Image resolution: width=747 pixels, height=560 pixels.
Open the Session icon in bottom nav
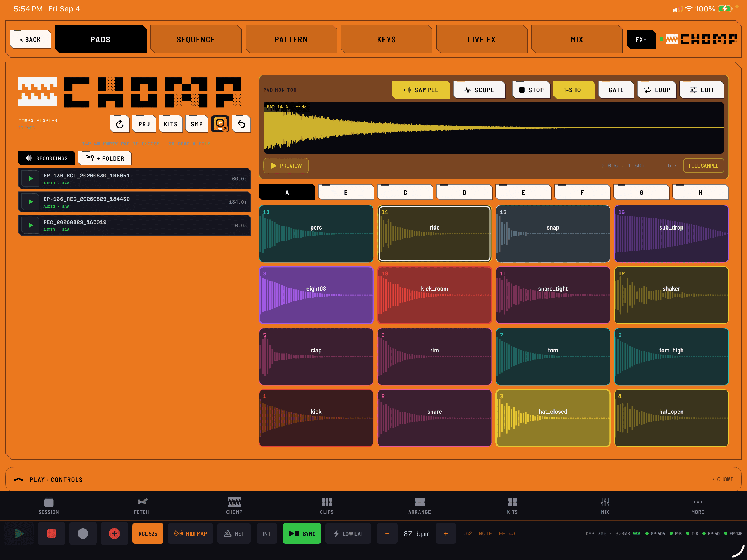(x=49, y=505)
